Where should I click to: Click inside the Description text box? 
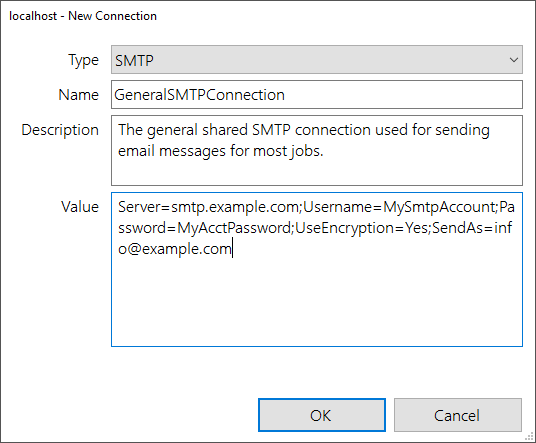click(317, 150)
